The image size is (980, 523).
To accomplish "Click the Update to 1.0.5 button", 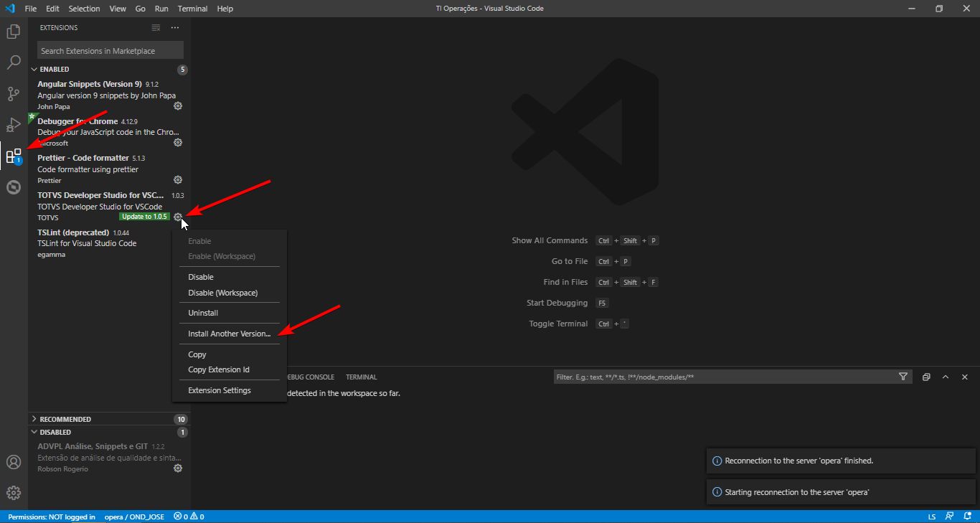I will (x=144, y=217).
